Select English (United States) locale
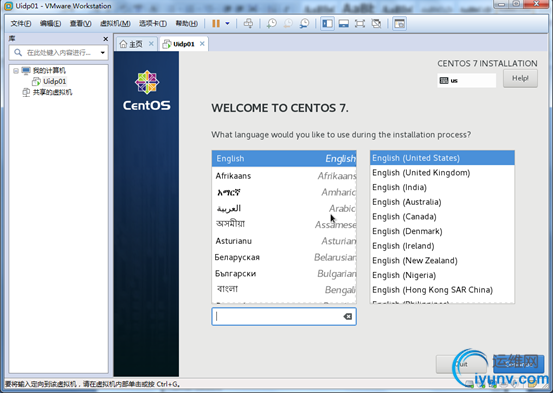 (442, 158)
